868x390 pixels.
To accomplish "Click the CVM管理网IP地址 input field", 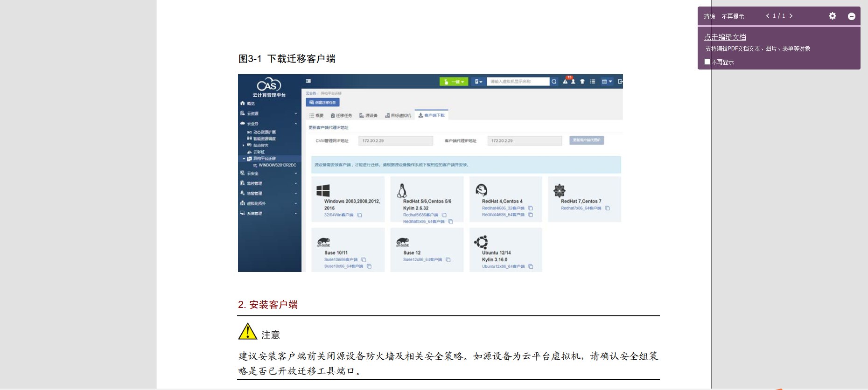I will pos(396,141).
